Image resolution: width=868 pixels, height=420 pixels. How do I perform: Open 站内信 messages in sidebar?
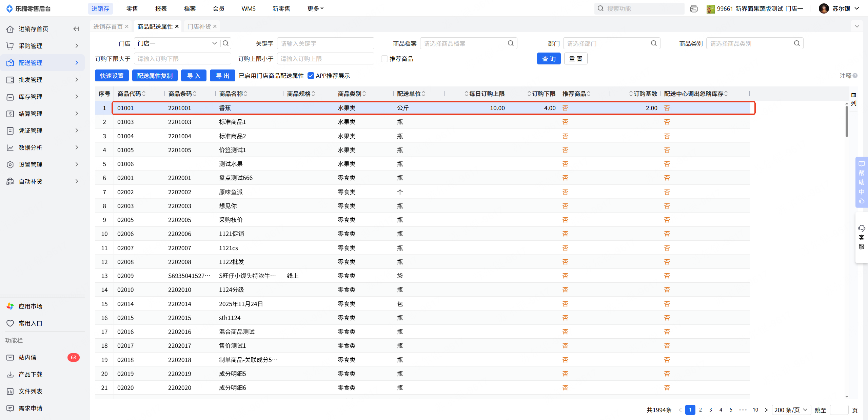coord(27,357)
